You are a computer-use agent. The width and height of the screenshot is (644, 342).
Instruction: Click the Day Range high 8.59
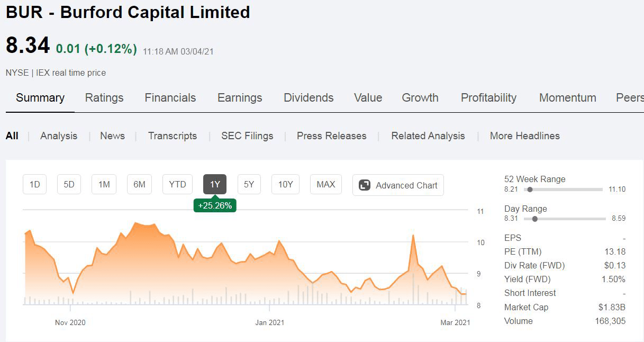[619, 219]
